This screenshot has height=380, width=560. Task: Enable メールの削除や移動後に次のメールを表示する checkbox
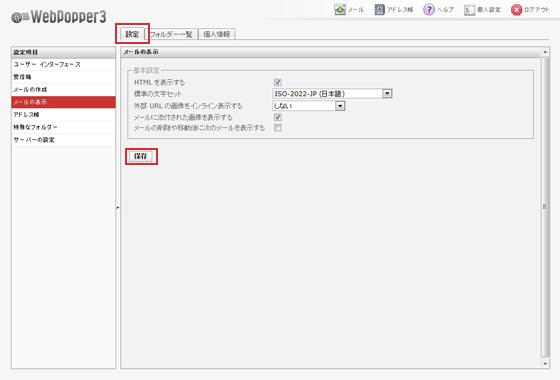pos(278,128)
